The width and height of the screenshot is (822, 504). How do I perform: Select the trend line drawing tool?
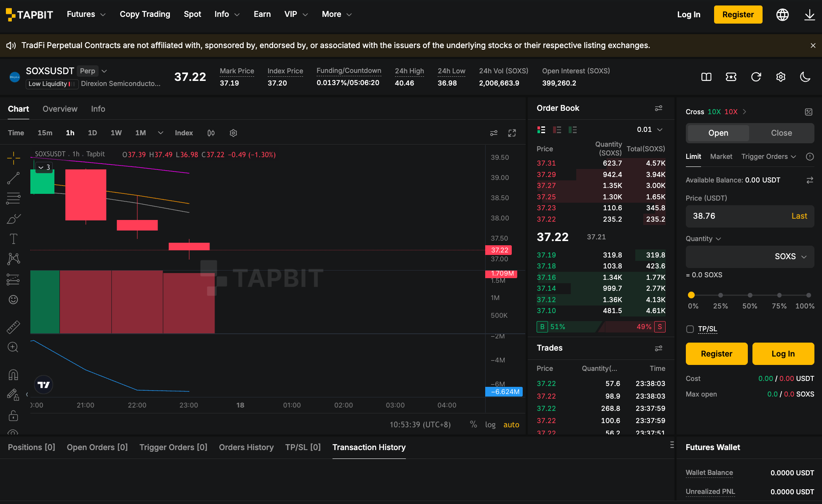pos(13,178)
